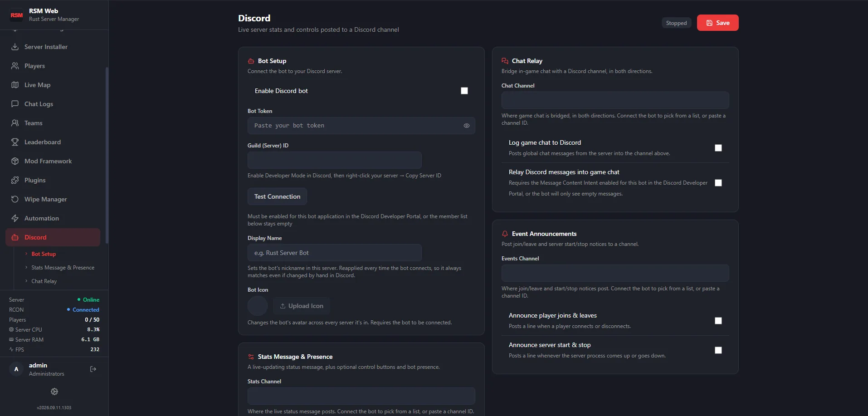Viewport: 868px width, 416px height.
Task: Click the Server CPU chip icon
Action: (x=11, y=330)
